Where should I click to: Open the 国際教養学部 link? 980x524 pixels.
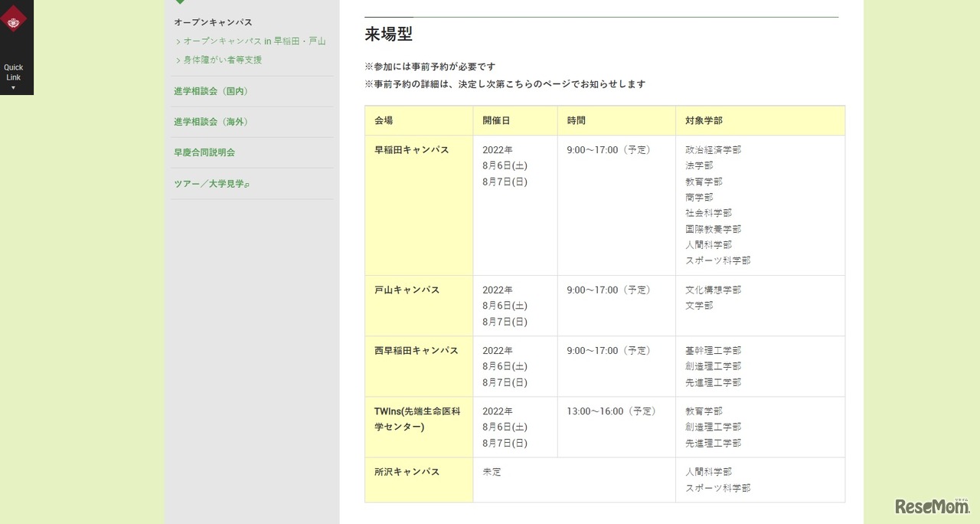[713, 229]
